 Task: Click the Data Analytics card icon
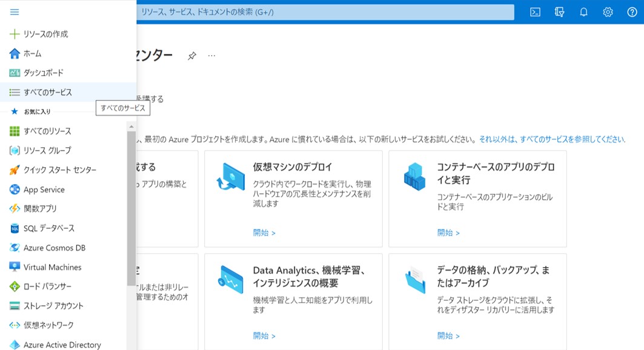[x=231, y=279]
